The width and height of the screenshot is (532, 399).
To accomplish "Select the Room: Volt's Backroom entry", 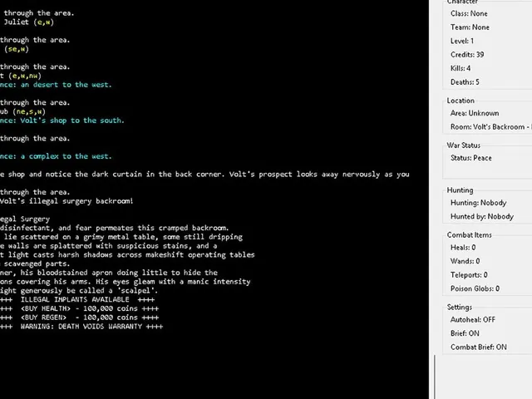I will point(491,127).
